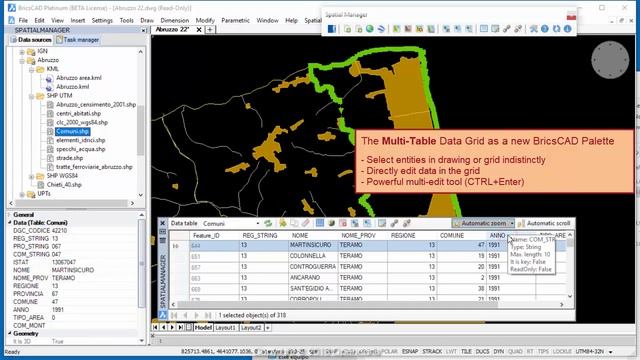Switch to the Task manager tab
Screen dimensions: 640x360
click(77, 40)
